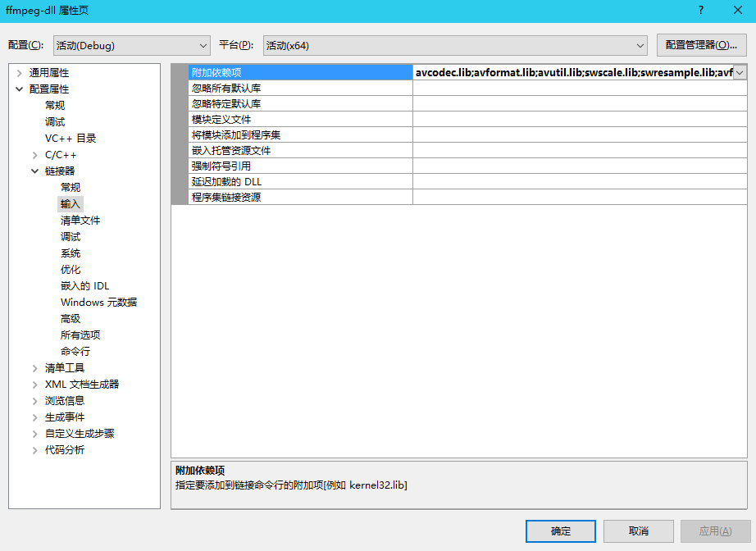Open the 平台 (x64) platform dropdown

(x=455, y=46)
